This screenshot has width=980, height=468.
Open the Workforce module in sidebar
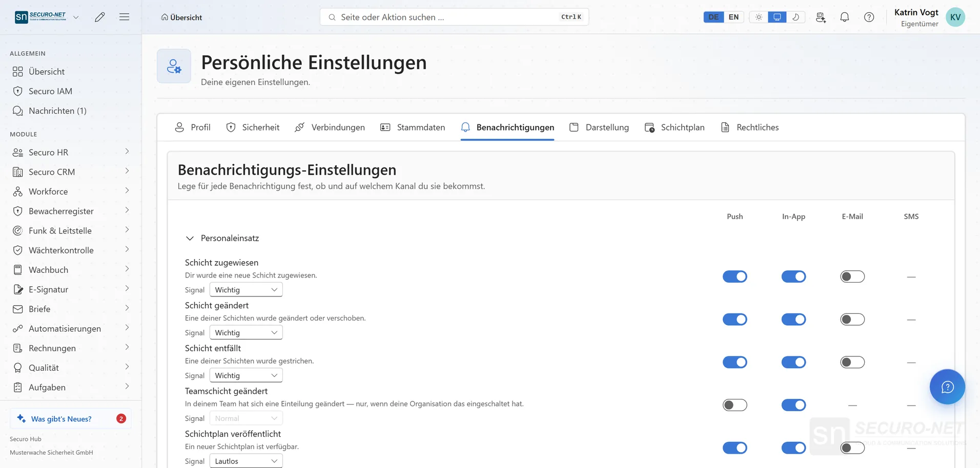(71, 192)
